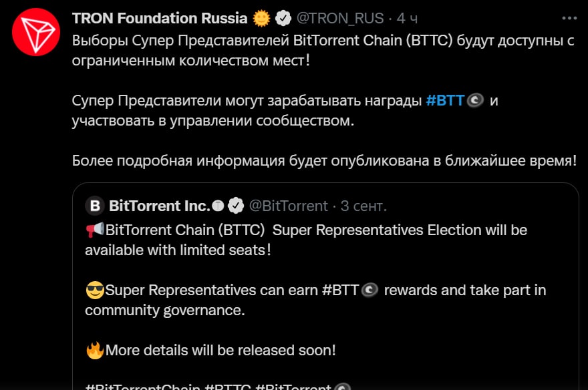Click the sunglasses emoji in the quoted tweet
Image resolution: width=588 pixels, height=390 pixels.
[x=95, y=290]
